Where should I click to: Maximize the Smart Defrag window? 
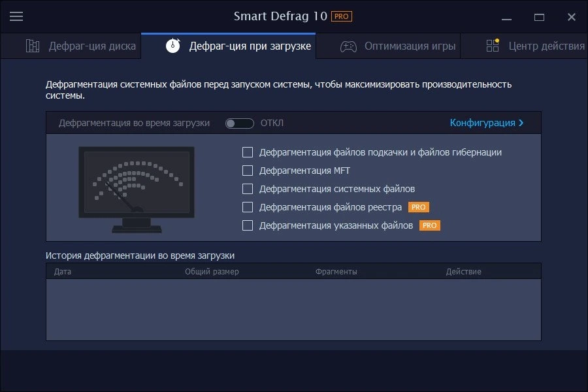[539, 17]
